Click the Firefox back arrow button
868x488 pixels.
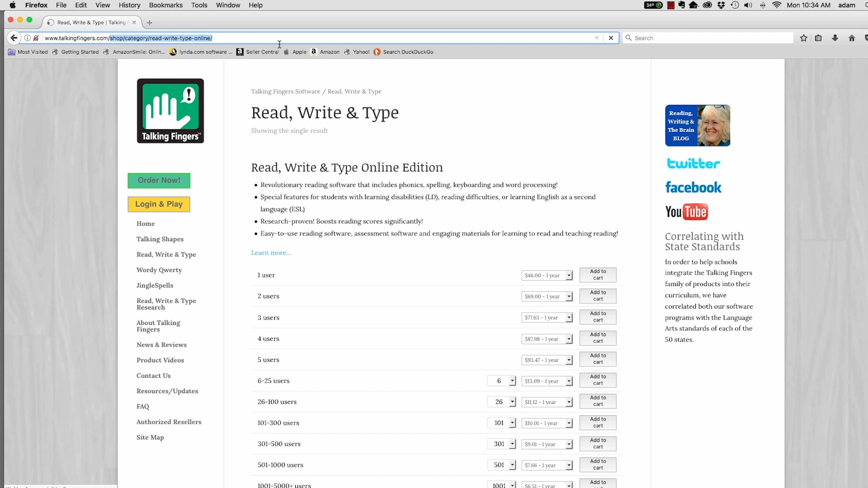(14, 38)
